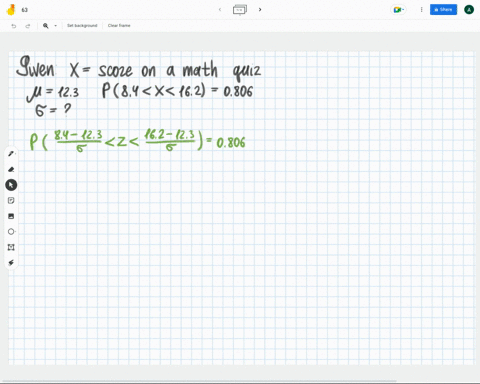Select the Pen tool

(11, 154)
